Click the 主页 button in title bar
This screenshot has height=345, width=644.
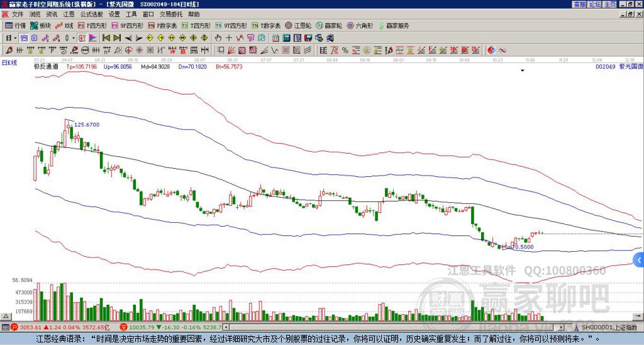(x=609, y=4)
